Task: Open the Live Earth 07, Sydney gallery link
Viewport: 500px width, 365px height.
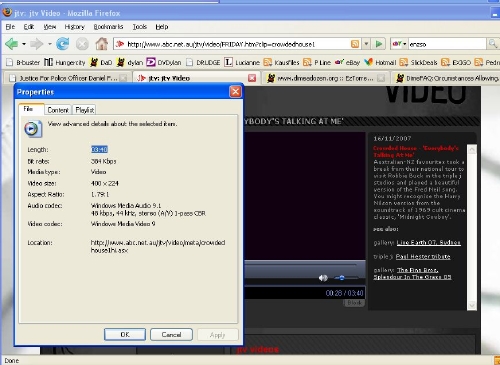Action: click(x=428, y=242)
